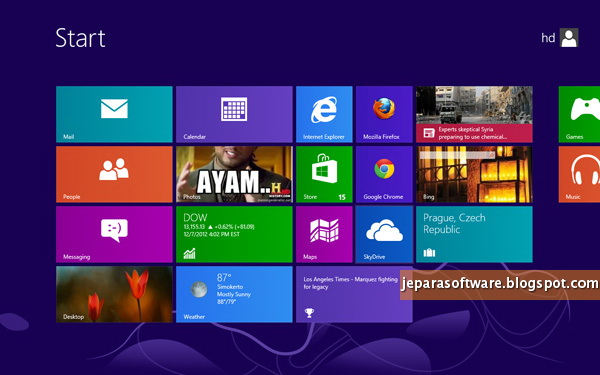Open the DOW finance tile
Viewport: 600px width, 375px height.
(234, 234)
